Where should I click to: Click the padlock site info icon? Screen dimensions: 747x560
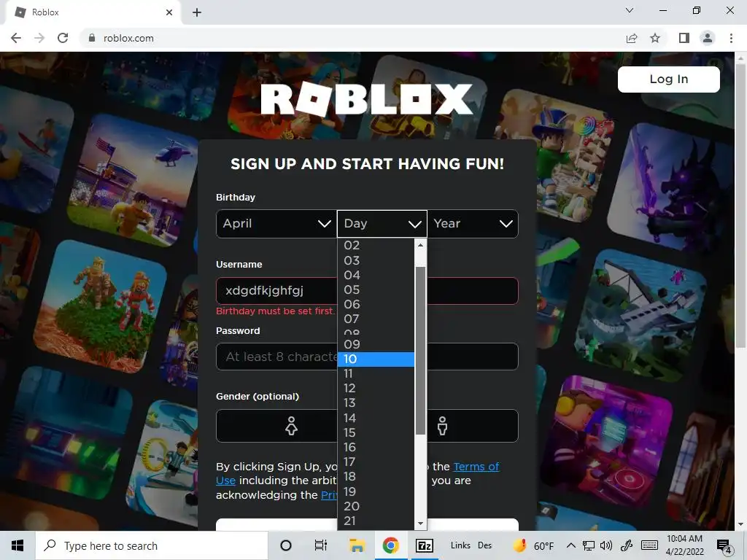click(92, 38)
